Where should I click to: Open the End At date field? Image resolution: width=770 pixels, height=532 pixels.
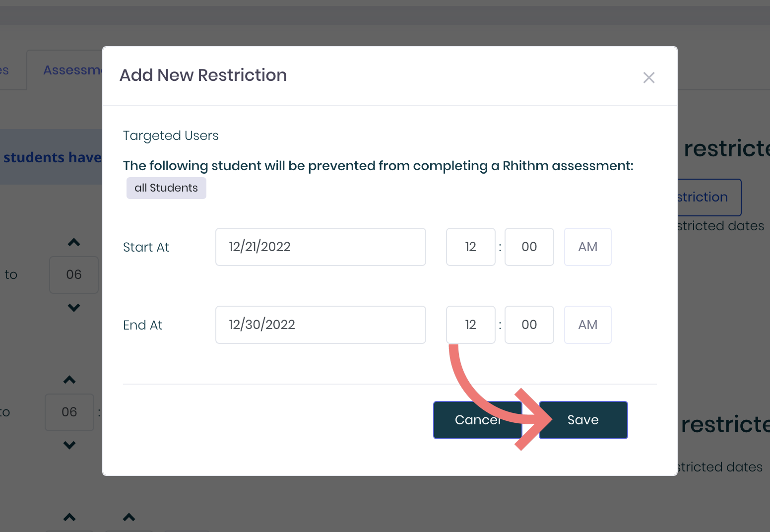[321, 325]
